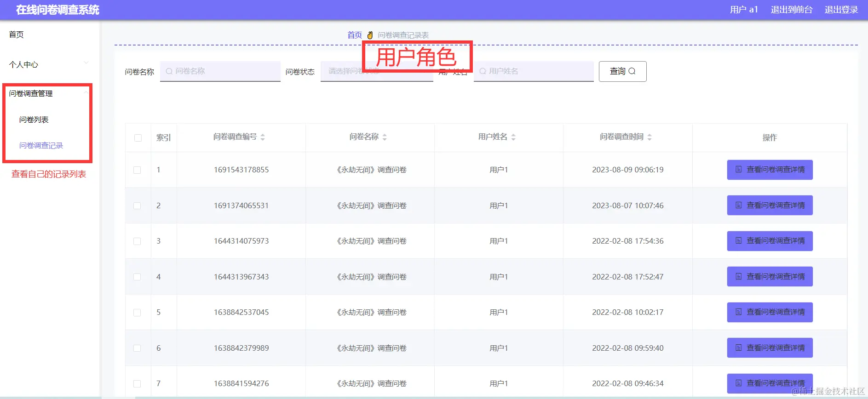This screenshot has height=399, width=868.
Task: Click 退出到前台 in top bar
Action: (x=792, y=10)
